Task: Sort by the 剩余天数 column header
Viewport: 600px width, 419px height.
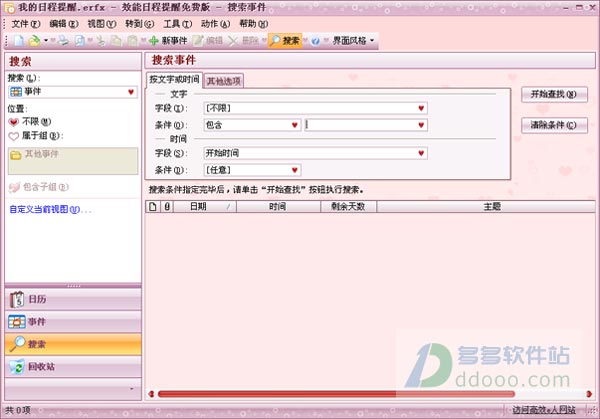Action: (348, 207)
